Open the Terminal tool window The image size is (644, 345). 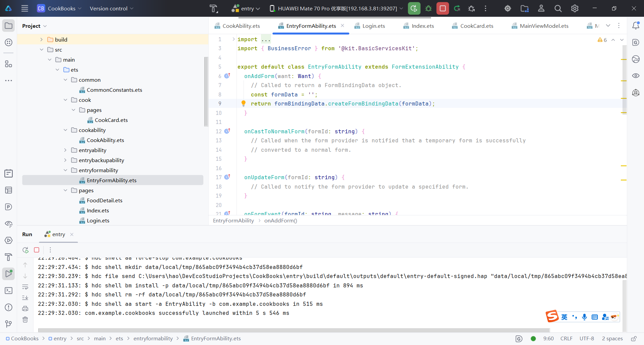pos(9,290)
